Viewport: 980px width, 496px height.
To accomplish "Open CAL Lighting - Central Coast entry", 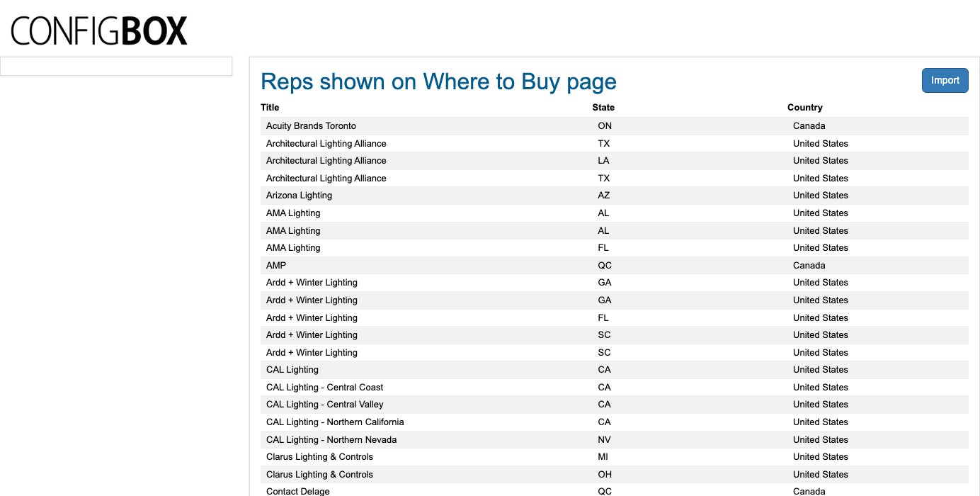I will pos(324,388).
